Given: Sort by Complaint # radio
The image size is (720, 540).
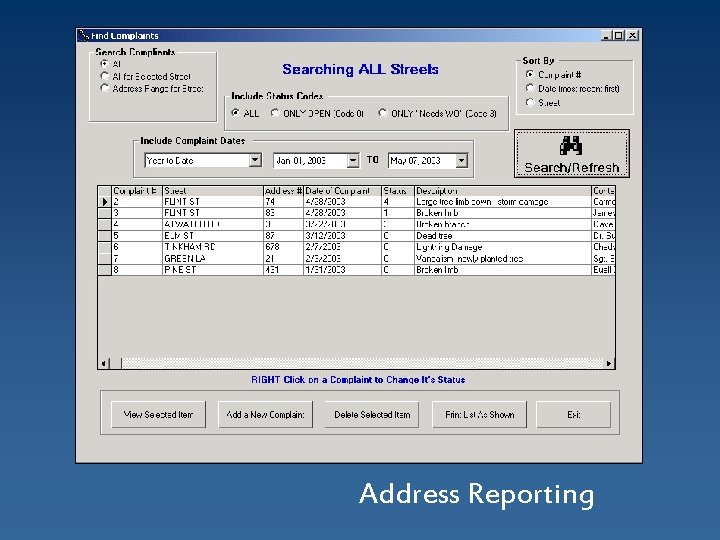Looking at the screenshot, I should pos(530,74).
